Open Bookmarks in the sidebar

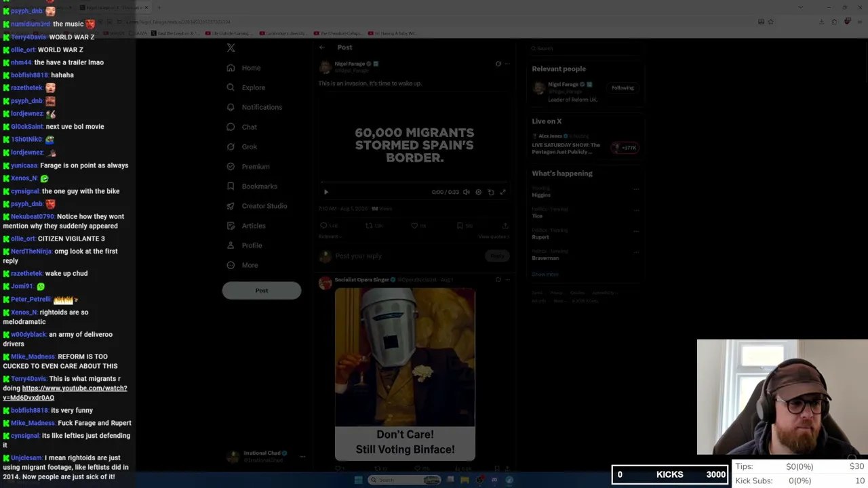pyautogui.click(x=252, y=186)
